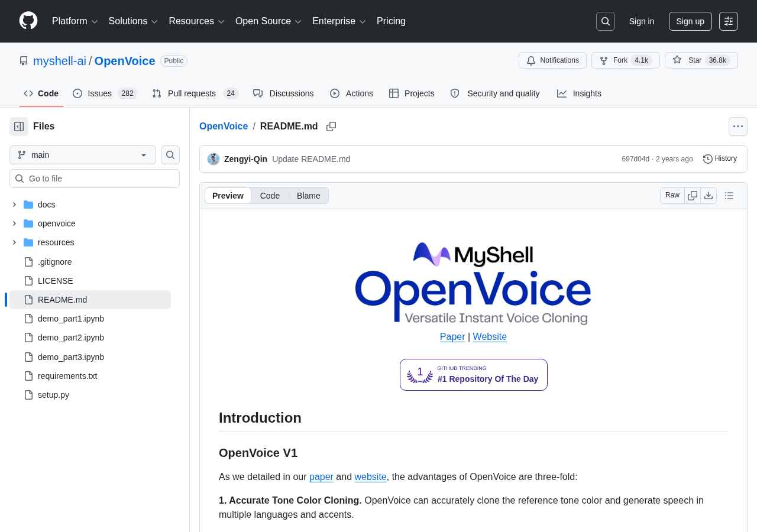Open the Pull requests tab
This screenshot has width=757, height=532.
(195, 93)
